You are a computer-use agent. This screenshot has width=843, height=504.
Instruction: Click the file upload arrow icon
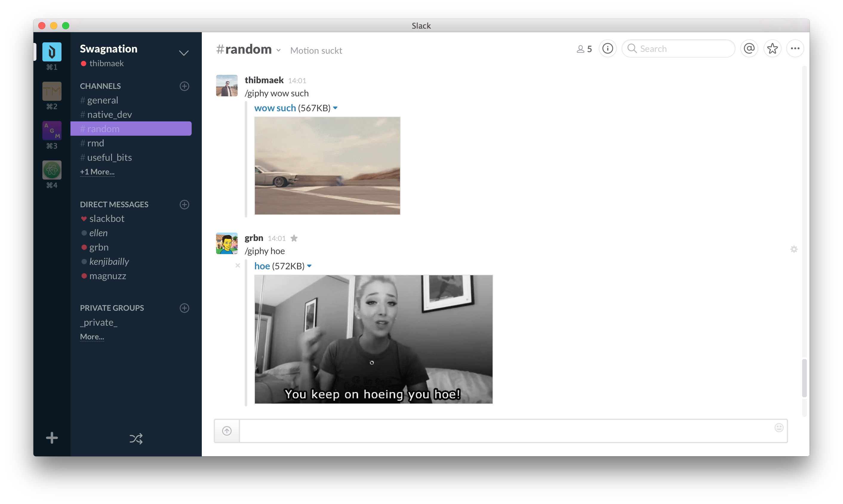[x=227, y=431]
